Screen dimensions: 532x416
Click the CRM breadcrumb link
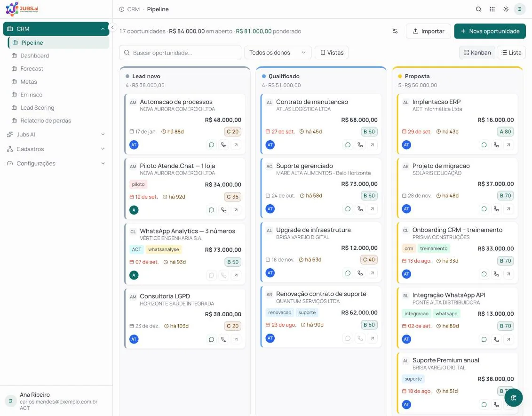coord(133,9)
